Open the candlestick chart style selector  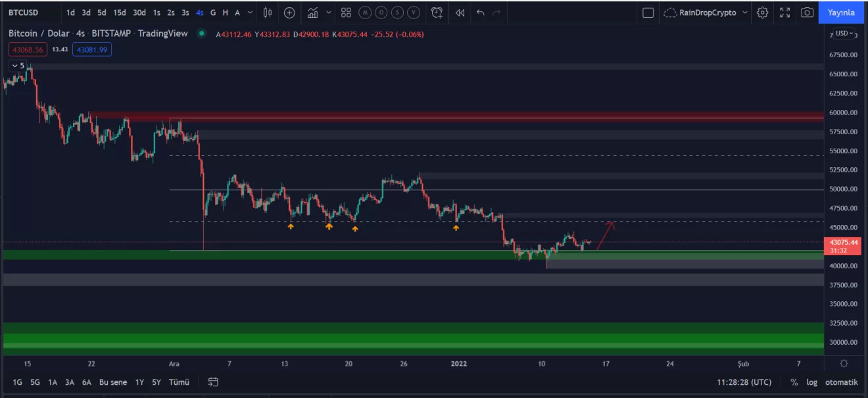(268, 12)
